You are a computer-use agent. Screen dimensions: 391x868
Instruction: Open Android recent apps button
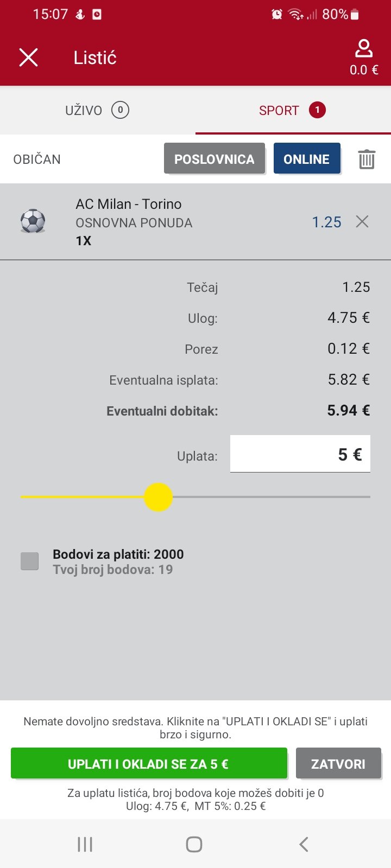point(85,844)
